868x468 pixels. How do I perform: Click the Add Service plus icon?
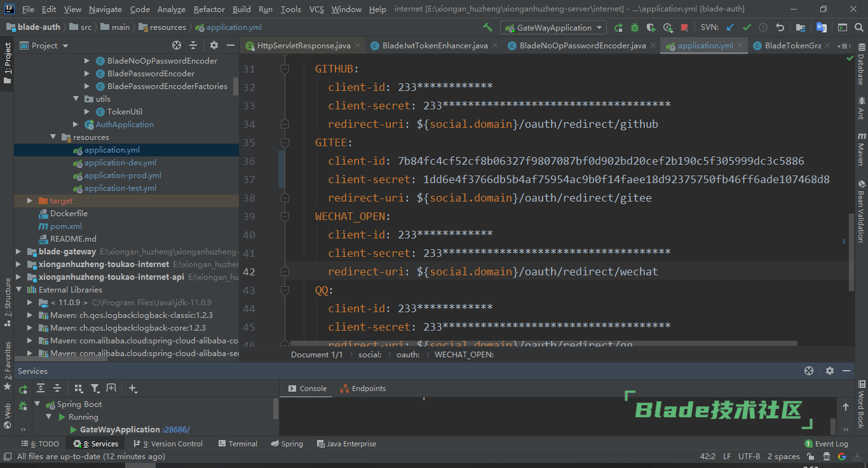point(132,389)
